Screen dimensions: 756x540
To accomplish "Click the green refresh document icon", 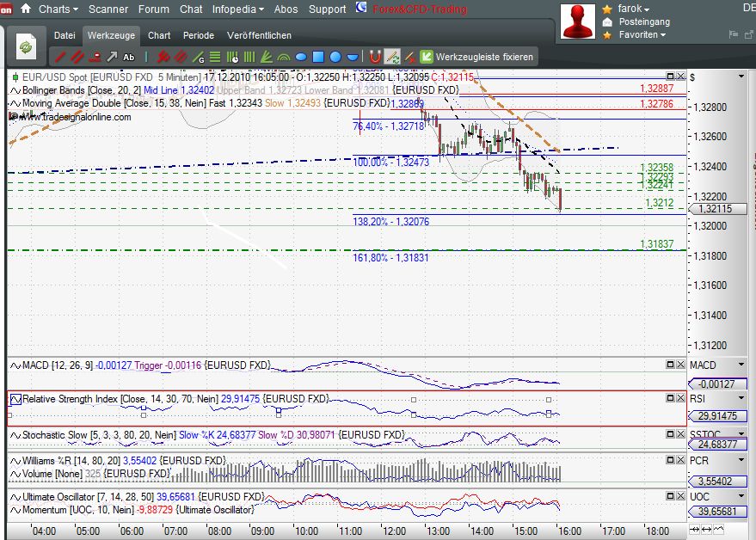I will pos(26,46).
